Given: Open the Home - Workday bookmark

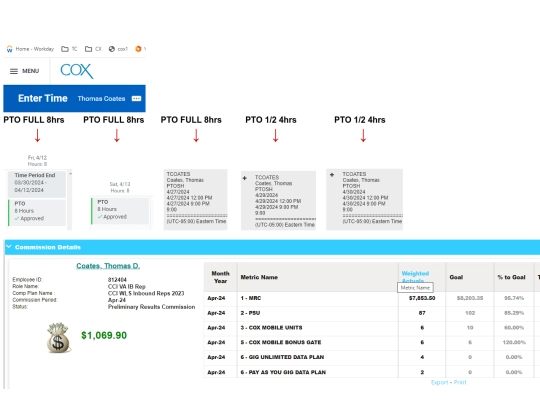Looking at the screenshot, I should (x=30, y=49).
